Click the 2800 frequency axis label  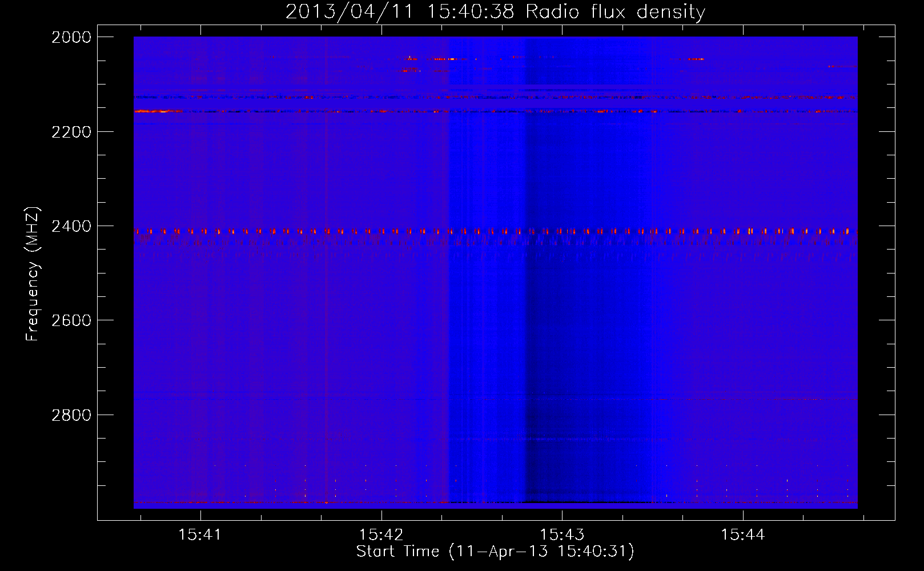pyautogui.click(x=71, y=415)
